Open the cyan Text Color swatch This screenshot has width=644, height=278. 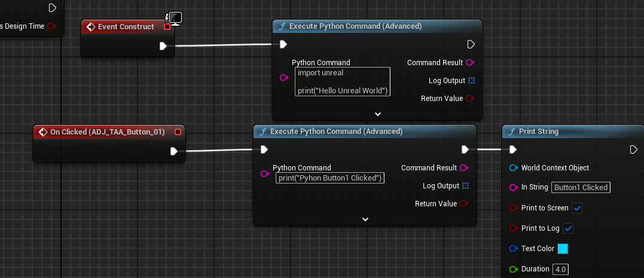point(563,249)
